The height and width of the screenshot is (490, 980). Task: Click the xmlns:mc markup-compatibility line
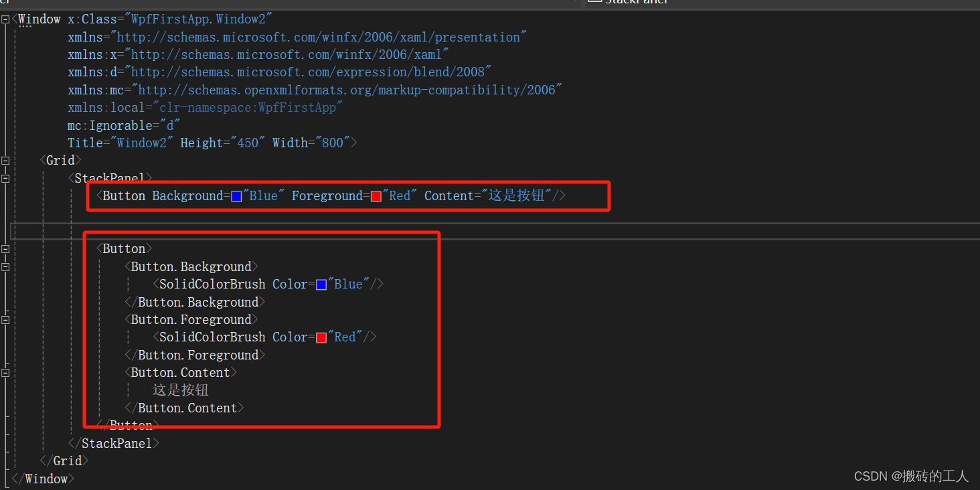(x=315, y=90)
